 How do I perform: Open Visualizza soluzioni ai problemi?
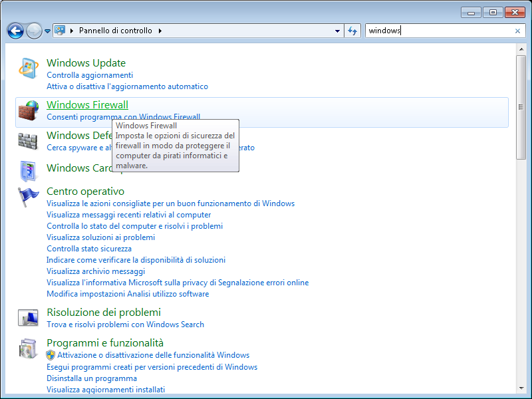(101, 237)
